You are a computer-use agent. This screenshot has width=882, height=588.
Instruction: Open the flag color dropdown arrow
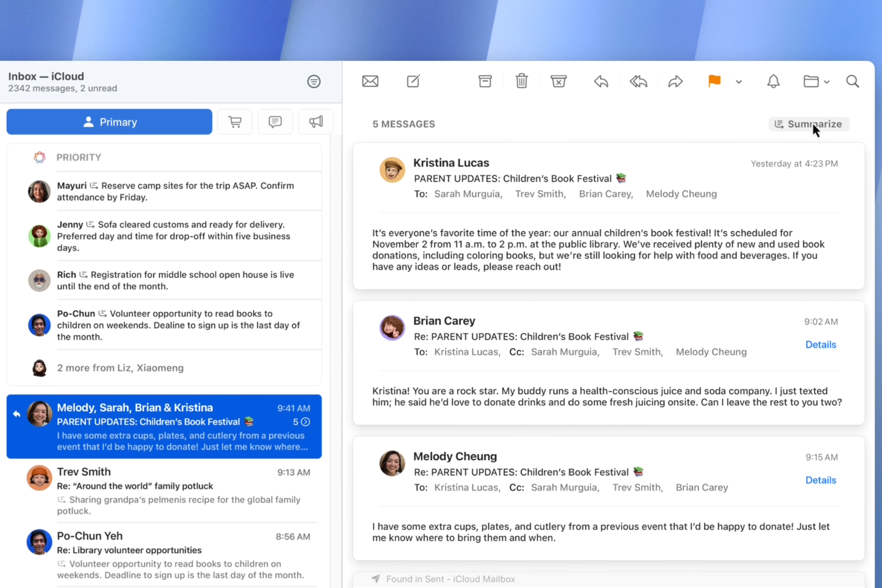click(x=738, y=82)
